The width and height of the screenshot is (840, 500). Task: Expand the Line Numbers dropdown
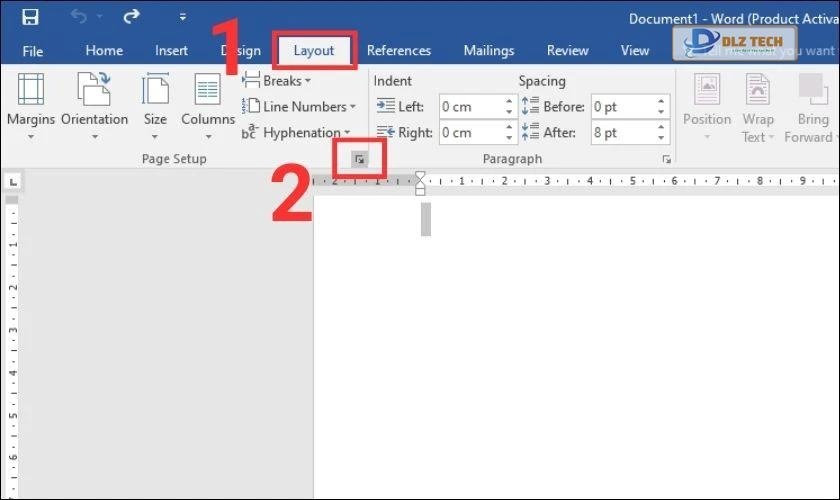(x=299, y=107)
